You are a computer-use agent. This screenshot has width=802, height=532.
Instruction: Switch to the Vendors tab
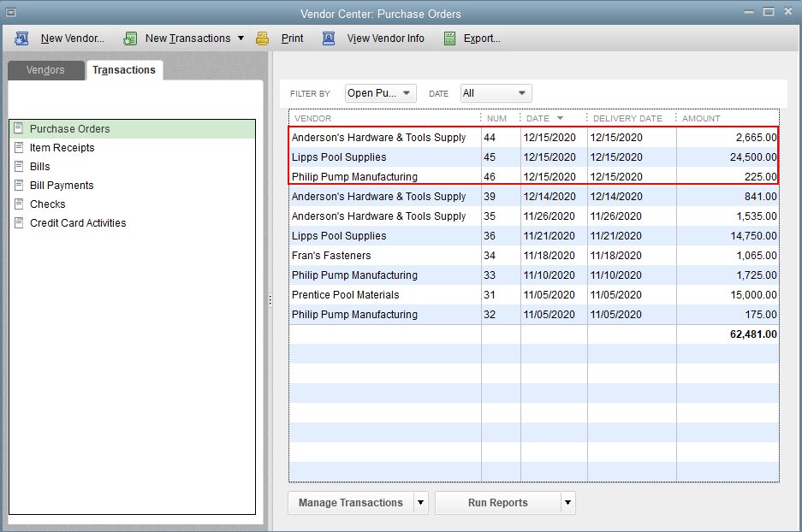click(x=45, y=70)
